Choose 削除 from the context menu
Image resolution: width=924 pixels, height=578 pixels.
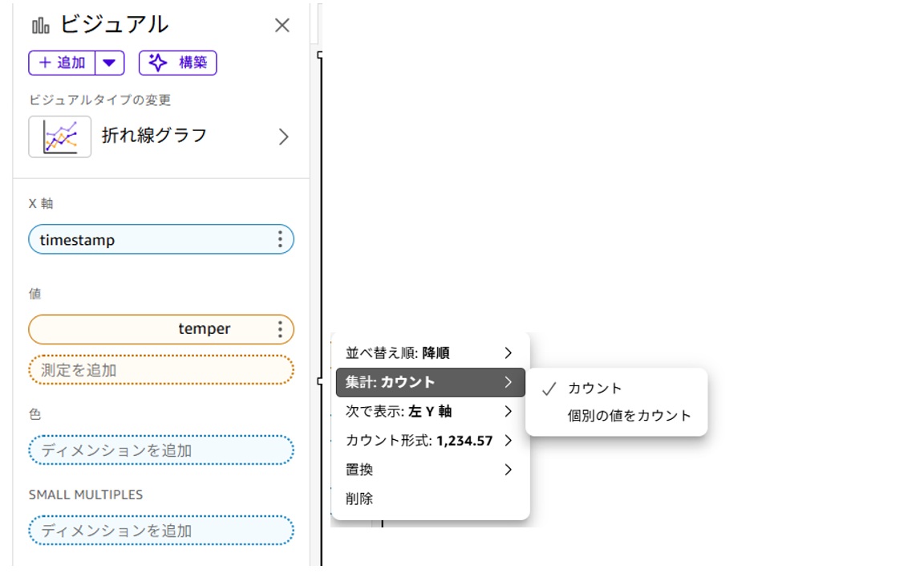coord(359,499)
